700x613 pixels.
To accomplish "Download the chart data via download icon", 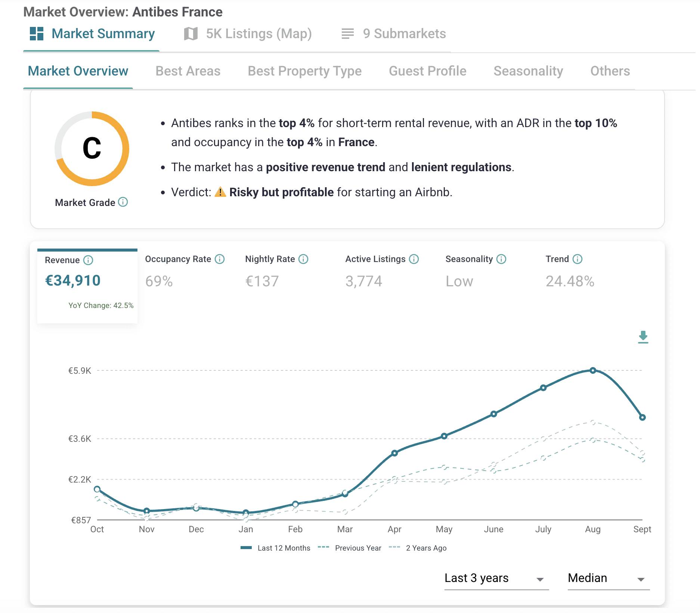I will tap(643, 337).
